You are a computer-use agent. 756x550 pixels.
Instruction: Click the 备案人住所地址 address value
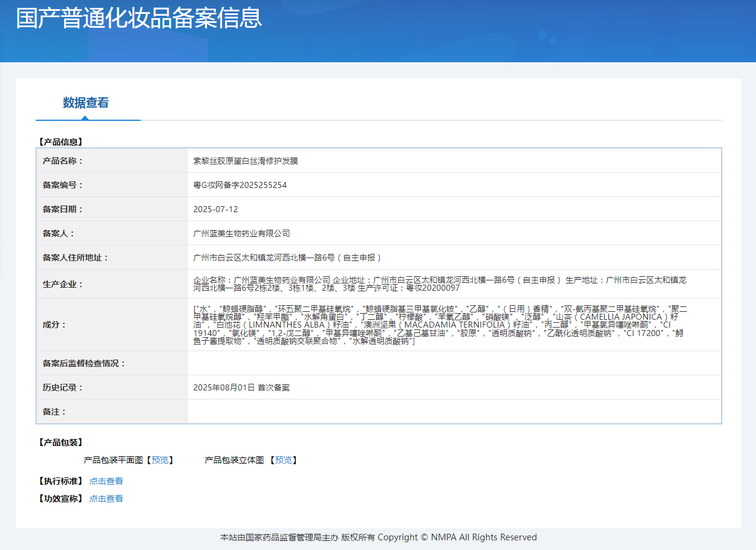coord(287,257)
